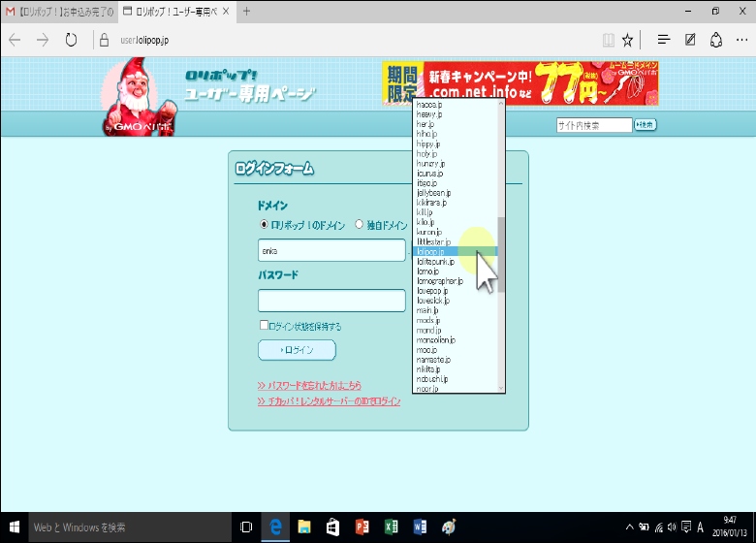Choose nikita.jp in the domain list

pos(456,368)
